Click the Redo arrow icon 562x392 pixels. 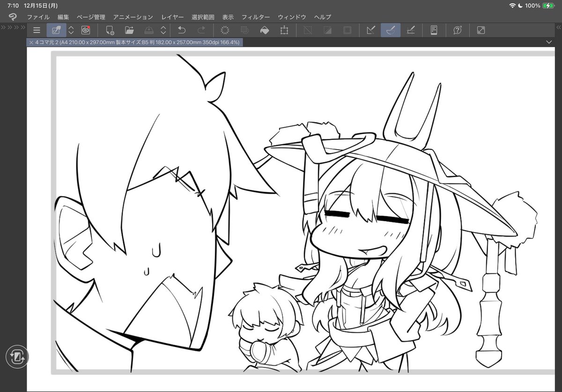point(201,30)
